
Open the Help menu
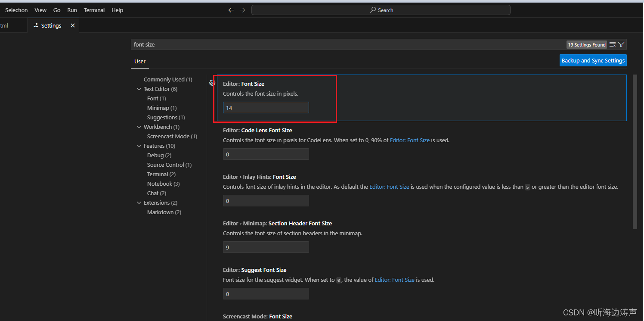[x=117, y=10]
